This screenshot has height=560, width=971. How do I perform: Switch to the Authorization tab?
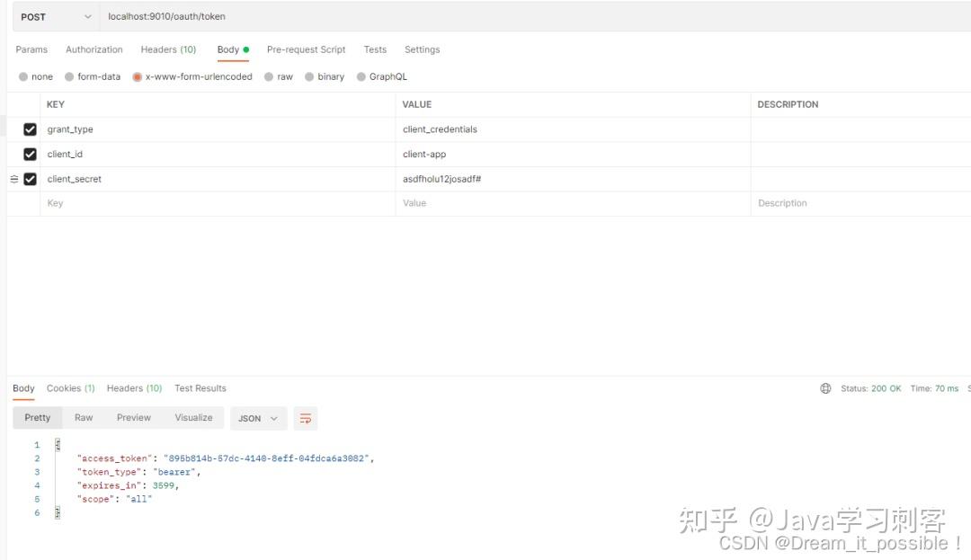(x=94, y=49)
